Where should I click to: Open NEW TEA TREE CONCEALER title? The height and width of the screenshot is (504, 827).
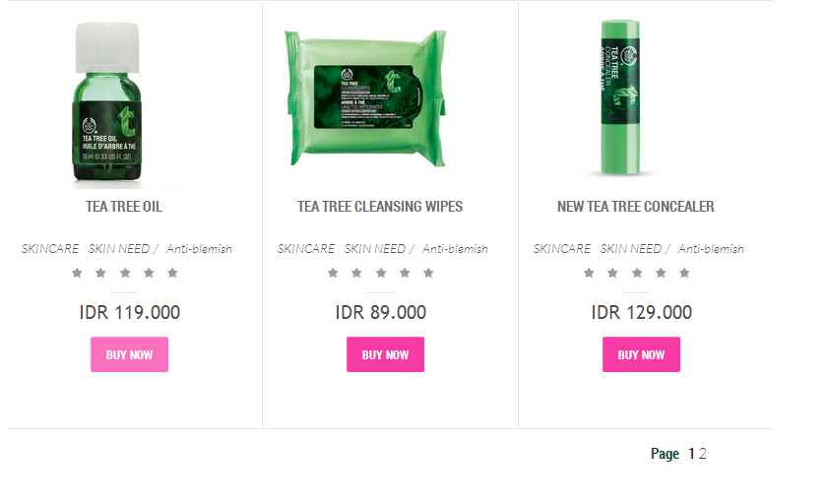click(x=636, y=206)
